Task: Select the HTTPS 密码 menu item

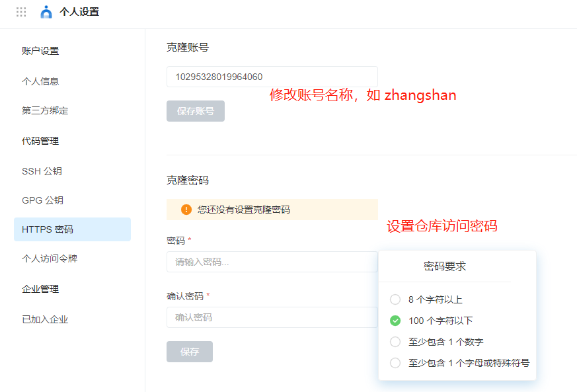Action: coord(48,229)
